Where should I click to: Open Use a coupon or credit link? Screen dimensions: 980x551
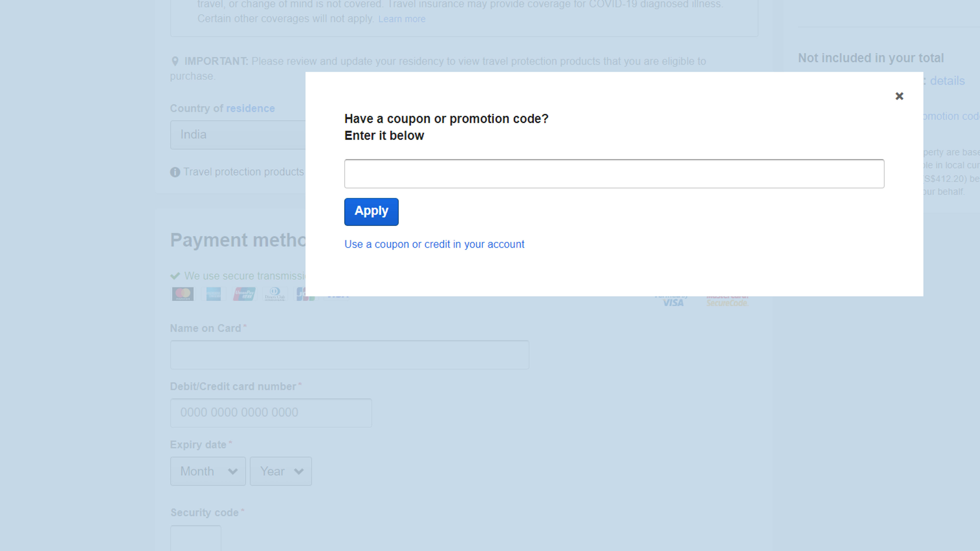pyautogui.click(x=434, y=244)
